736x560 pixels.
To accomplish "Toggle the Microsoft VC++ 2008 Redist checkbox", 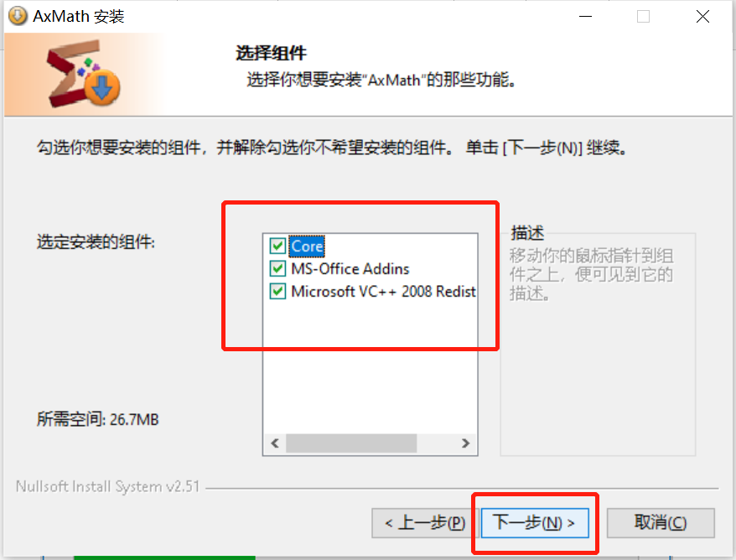I will 277,291.
